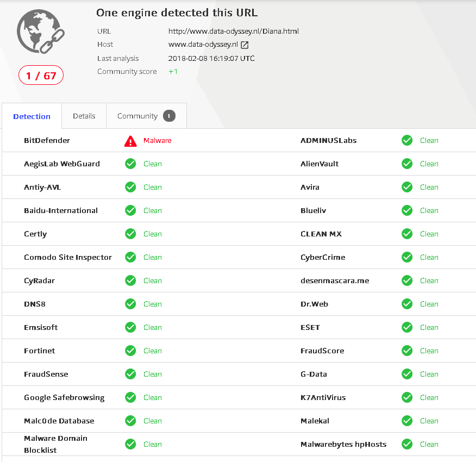
Task: Click the green checkmark for ESET
Action: coord(407,327)
